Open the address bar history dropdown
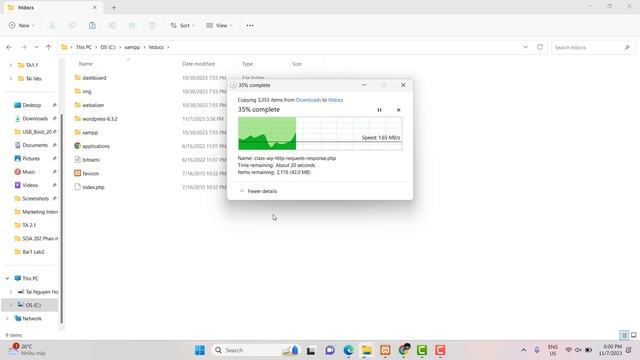640x360 pixels. (525, 47)
